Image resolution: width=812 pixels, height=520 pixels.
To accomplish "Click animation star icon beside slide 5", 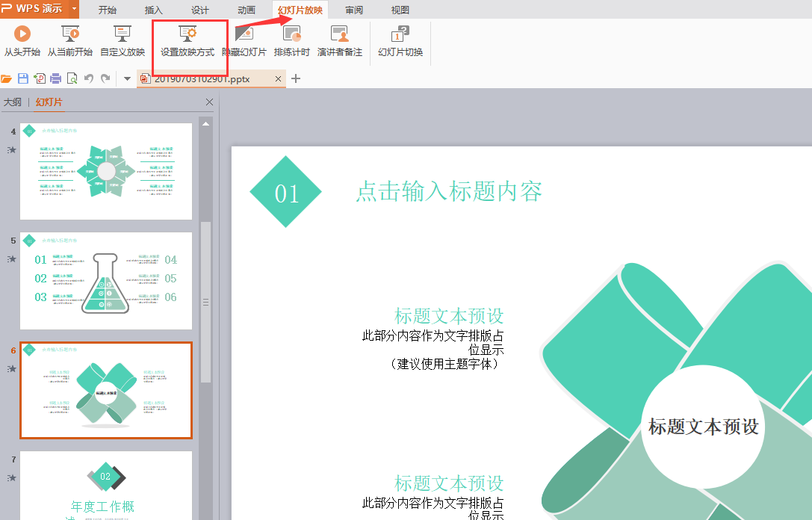I will (11, 259).
